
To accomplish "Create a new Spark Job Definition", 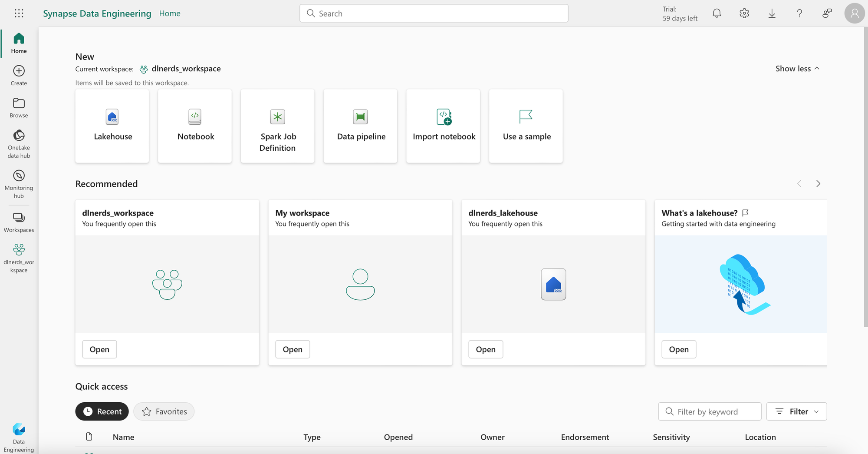I will pyautogui.click(x=278, y=126).
